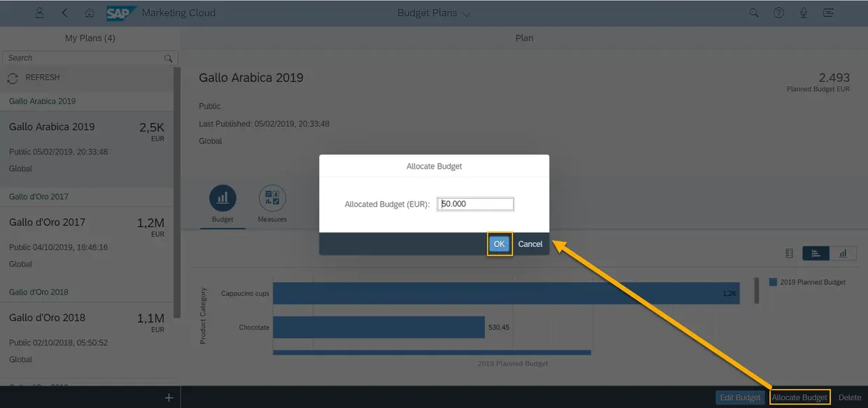Click the Marketing Cloud title text
Viewport: 868px width, 408px height.
(178, 13)
